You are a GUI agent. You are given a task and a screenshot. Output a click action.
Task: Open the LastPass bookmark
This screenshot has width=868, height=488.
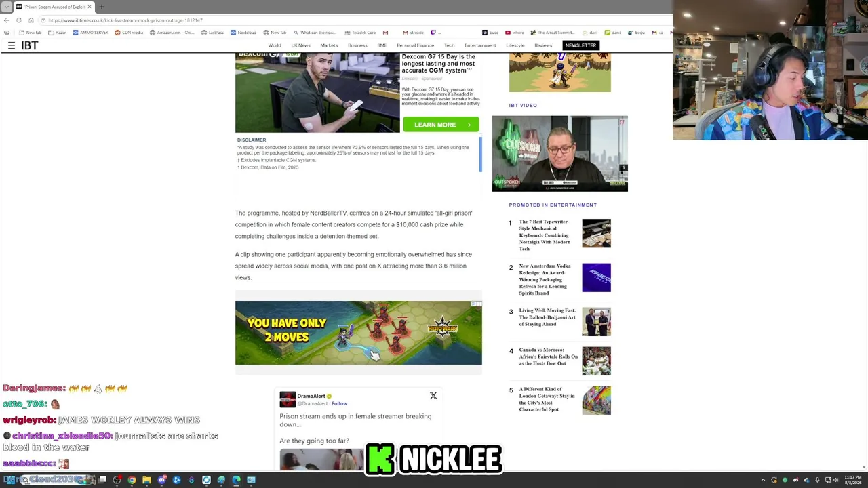(212, 33)
